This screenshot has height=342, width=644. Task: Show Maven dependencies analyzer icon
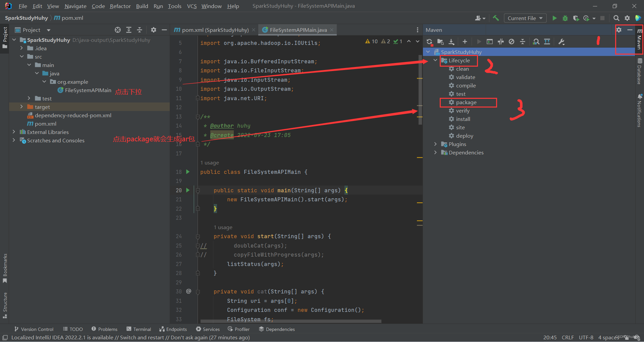(x=536, y=42)
